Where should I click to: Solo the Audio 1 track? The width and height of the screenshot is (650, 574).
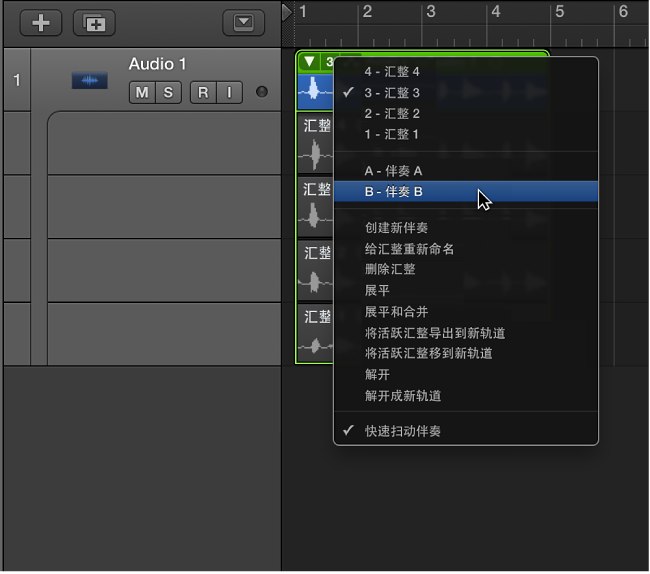(x=168, y=93)
